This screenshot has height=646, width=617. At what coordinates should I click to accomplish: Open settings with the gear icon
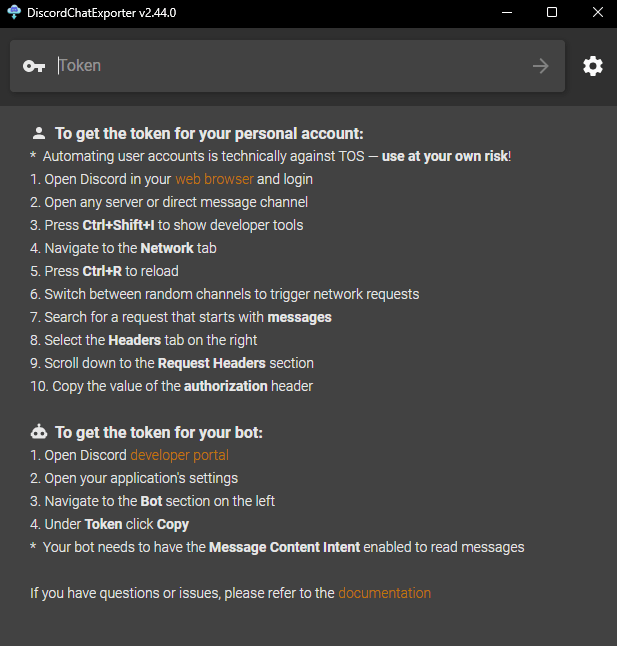[x=593, y=66]
